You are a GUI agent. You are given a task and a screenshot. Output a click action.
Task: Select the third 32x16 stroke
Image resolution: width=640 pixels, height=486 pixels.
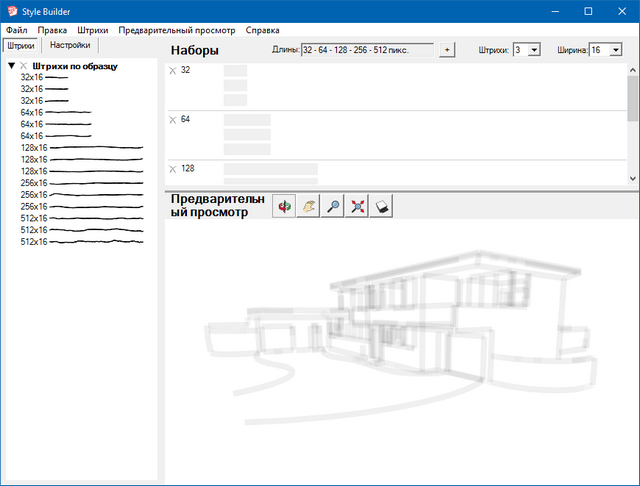pyautogui.click(x=44, y=101)
